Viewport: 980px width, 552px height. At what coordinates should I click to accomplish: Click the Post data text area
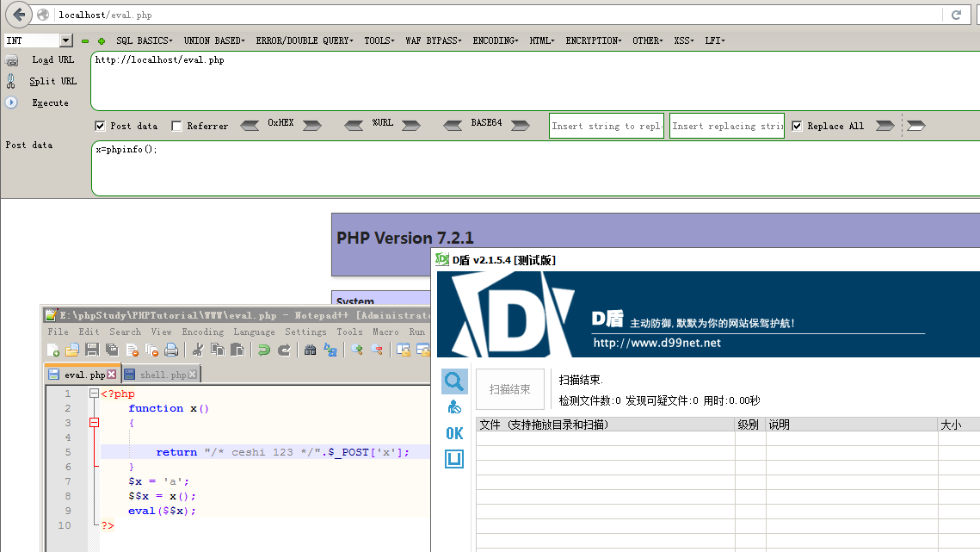536,168
